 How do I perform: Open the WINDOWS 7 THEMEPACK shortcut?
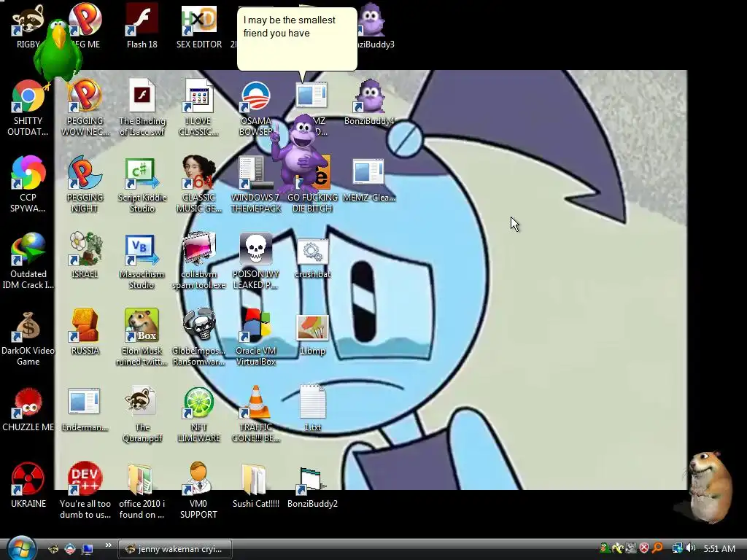[x=256, y=184]
